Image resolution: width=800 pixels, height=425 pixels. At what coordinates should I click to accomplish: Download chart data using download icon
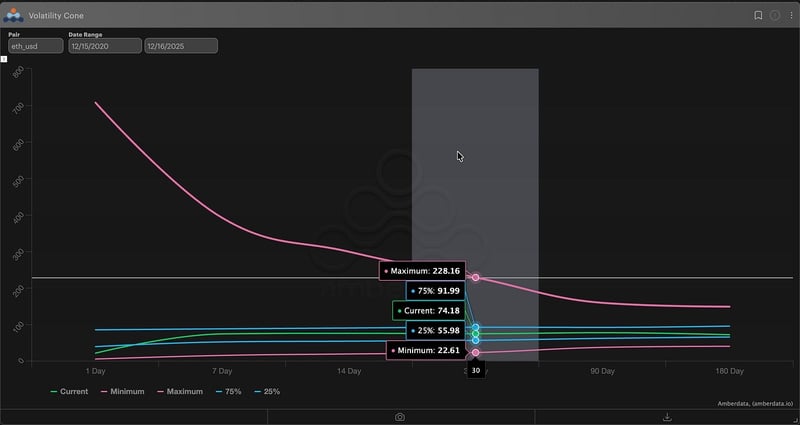click(x=667, y=417)
